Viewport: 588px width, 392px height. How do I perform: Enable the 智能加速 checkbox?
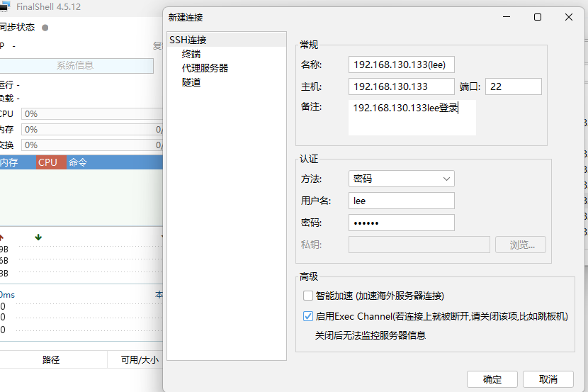tap(308, 296)
